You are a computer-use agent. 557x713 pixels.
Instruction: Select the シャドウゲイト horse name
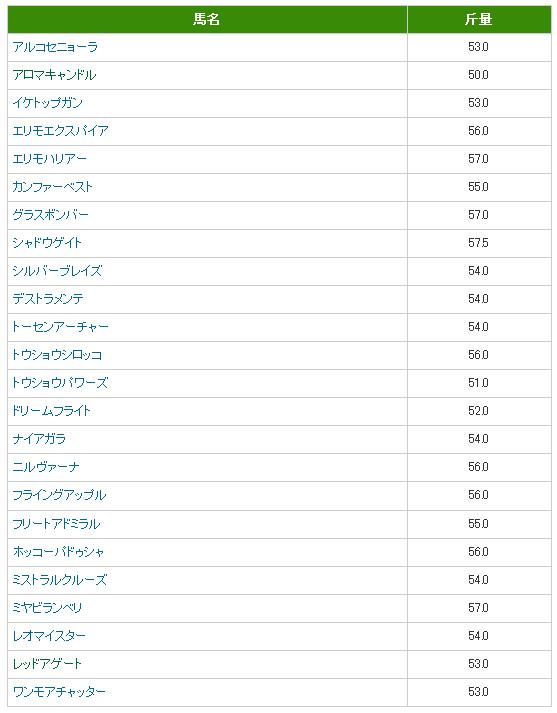click(x=47, y=243)
